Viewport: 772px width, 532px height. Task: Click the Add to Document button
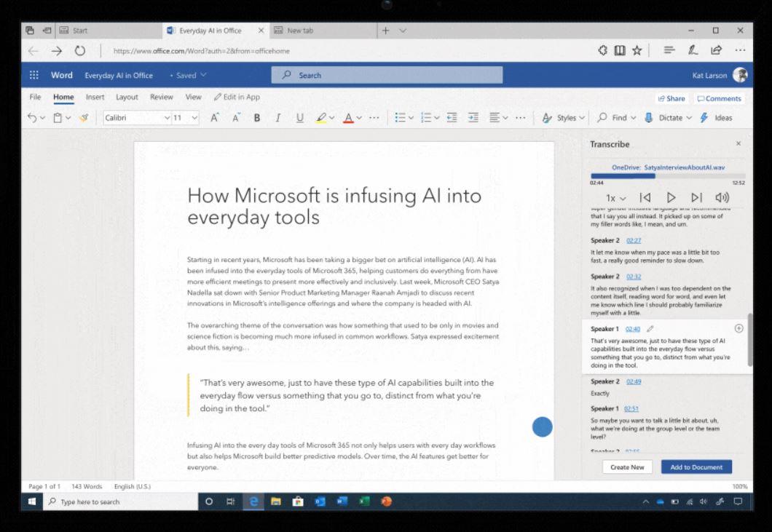point(696,467)
